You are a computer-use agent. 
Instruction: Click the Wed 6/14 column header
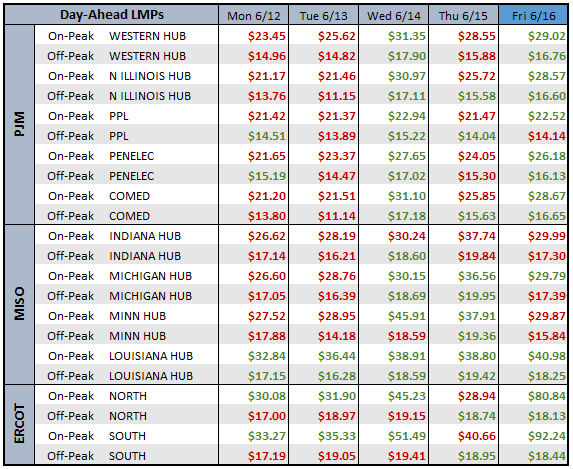[394, 16]
